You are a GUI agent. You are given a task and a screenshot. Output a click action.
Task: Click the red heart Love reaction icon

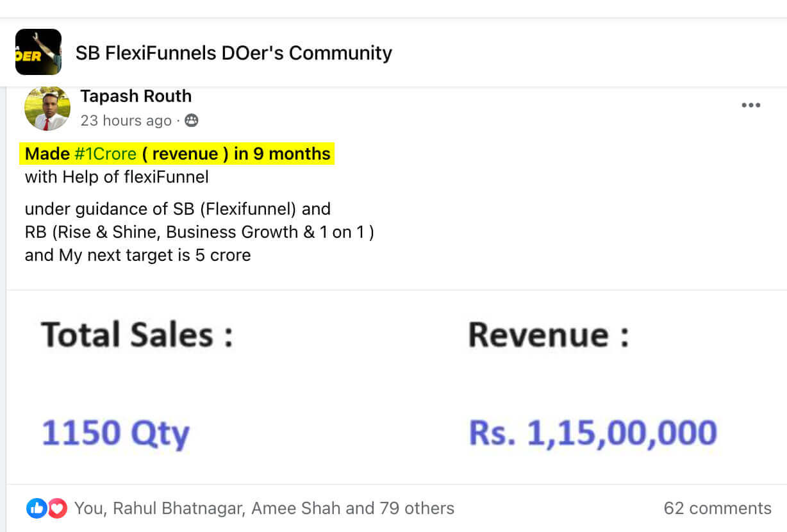[x=58, y=508]
